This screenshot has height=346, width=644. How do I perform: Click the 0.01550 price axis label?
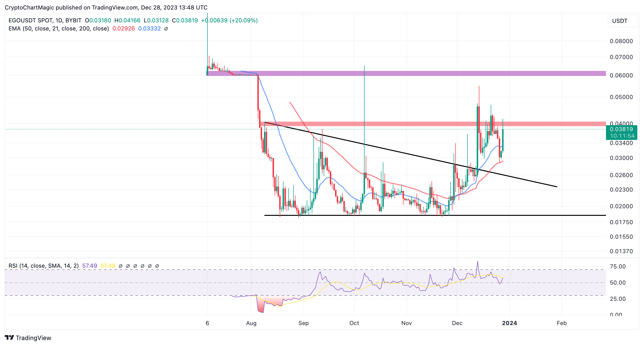point(621,237)
